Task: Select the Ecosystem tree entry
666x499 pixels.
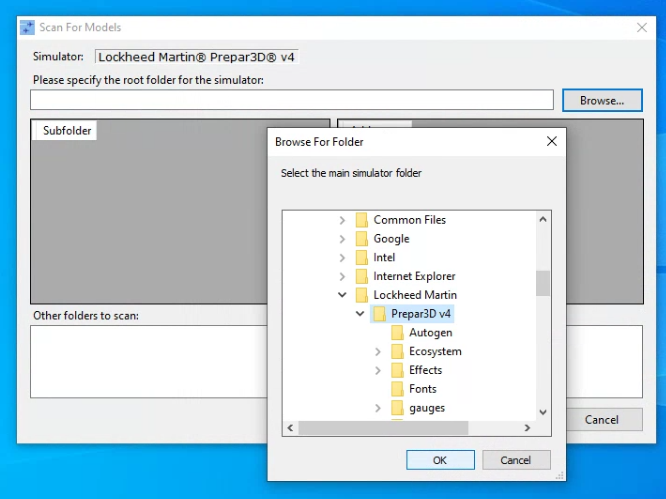Action: tap(435, 351)
